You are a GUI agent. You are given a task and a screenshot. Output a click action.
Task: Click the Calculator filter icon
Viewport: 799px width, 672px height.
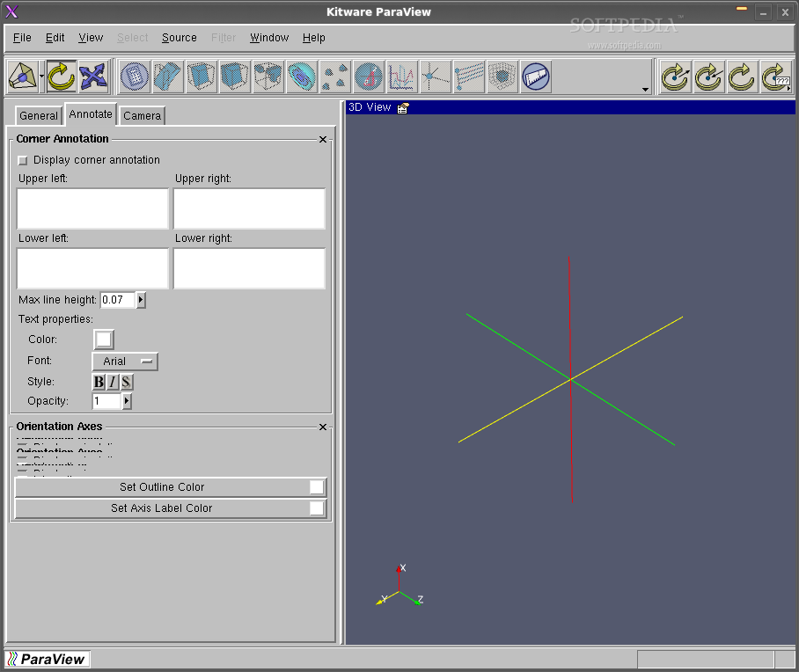click(135, 77)
